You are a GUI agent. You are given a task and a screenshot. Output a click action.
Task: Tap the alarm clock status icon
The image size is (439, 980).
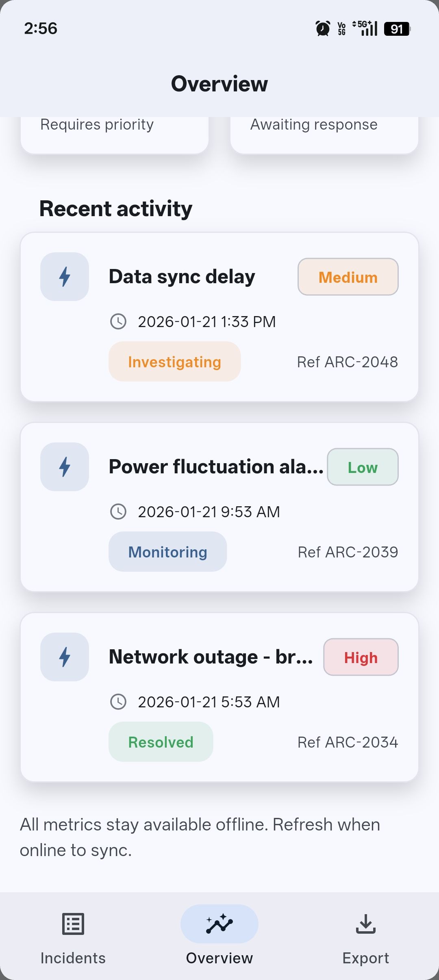tap(323, 29)
